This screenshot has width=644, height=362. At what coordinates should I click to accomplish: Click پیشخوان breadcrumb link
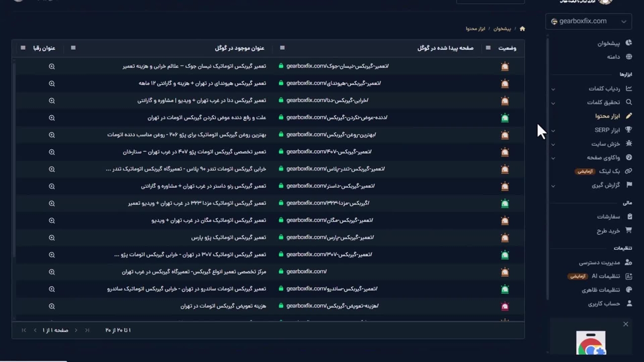point(502,29)
